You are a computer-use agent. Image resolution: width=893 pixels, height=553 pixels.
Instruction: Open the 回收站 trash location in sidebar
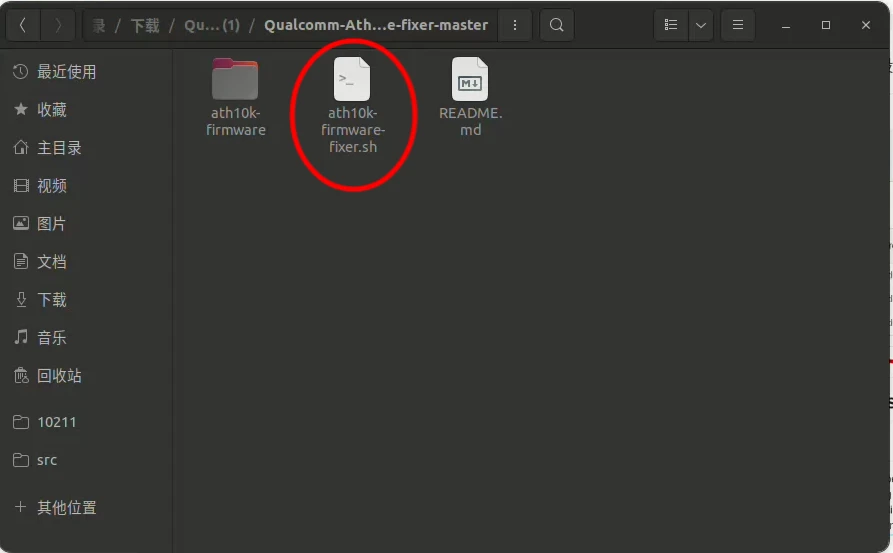coord(58,376)
